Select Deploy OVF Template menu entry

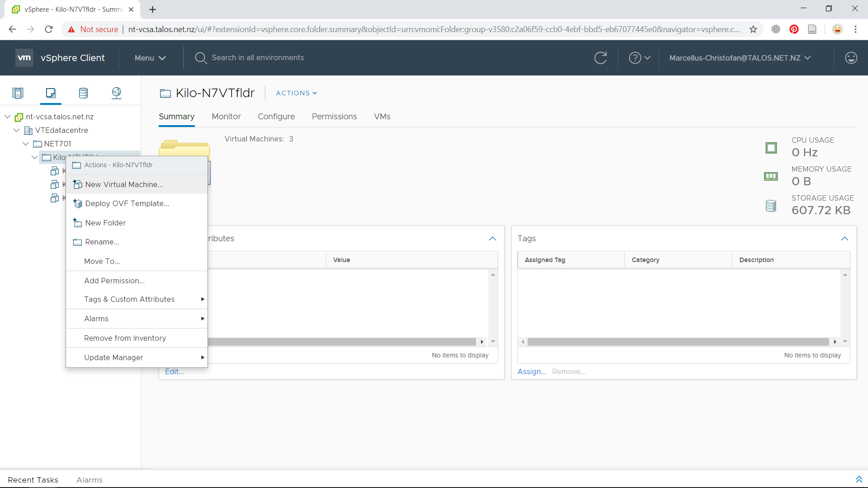pyautogui.click(x=127, y=203)
